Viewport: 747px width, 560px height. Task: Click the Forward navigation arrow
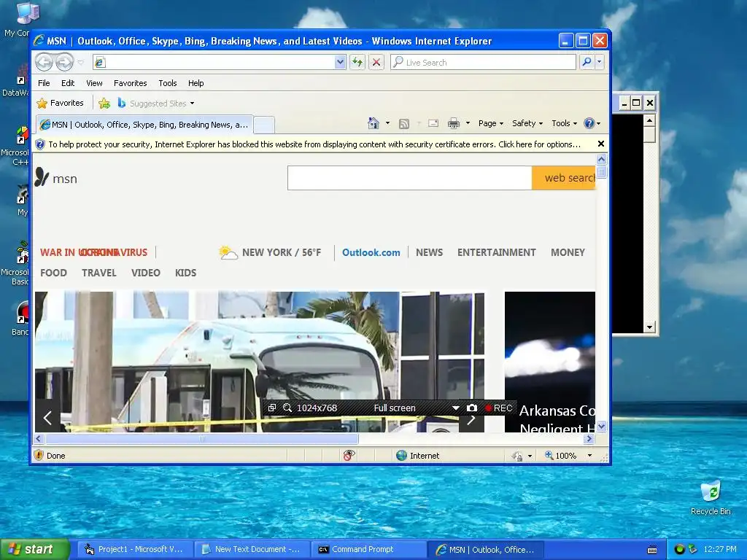(x=65, y=62)
